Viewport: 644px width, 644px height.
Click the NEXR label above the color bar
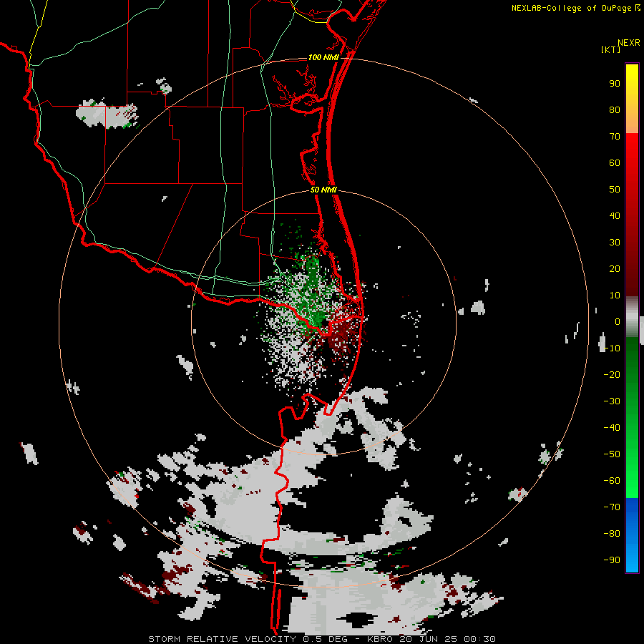click(x=629, y=43)
